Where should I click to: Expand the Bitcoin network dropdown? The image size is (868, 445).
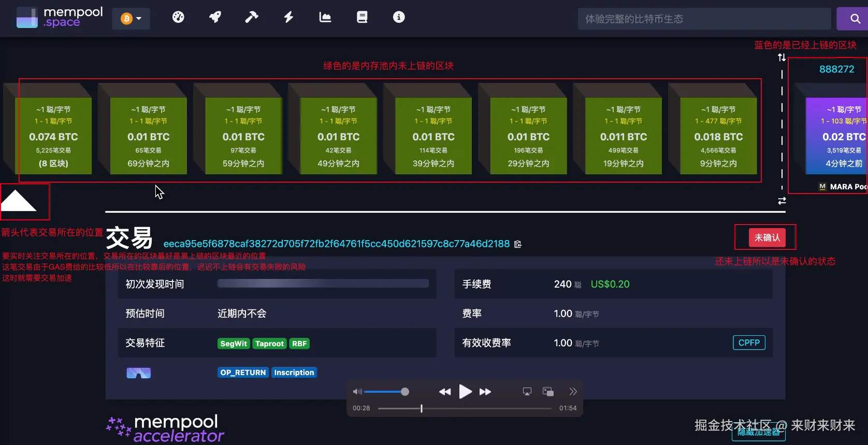tap(131, 19)
